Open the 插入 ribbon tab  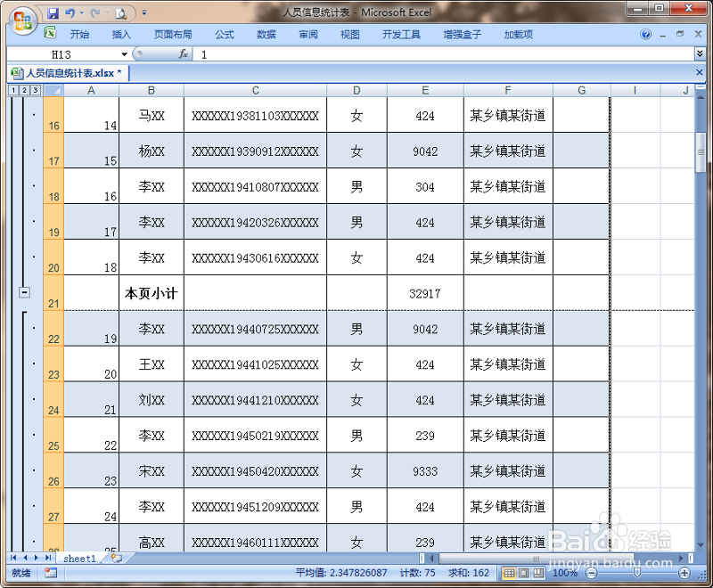coord(121,34)
